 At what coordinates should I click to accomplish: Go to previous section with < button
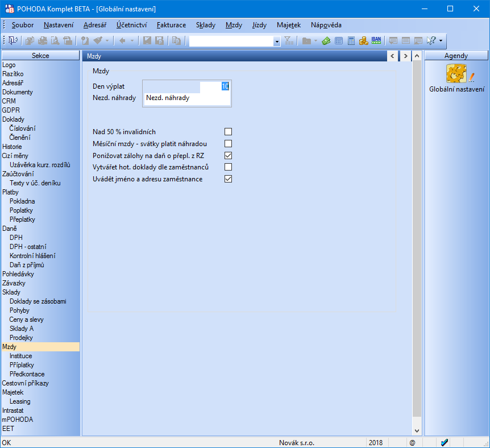coord(392,56)
